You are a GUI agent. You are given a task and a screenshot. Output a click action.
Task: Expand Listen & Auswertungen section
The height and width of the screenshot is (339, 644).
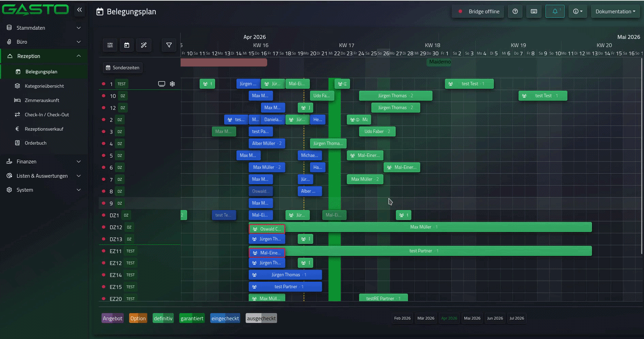(44, 176)
